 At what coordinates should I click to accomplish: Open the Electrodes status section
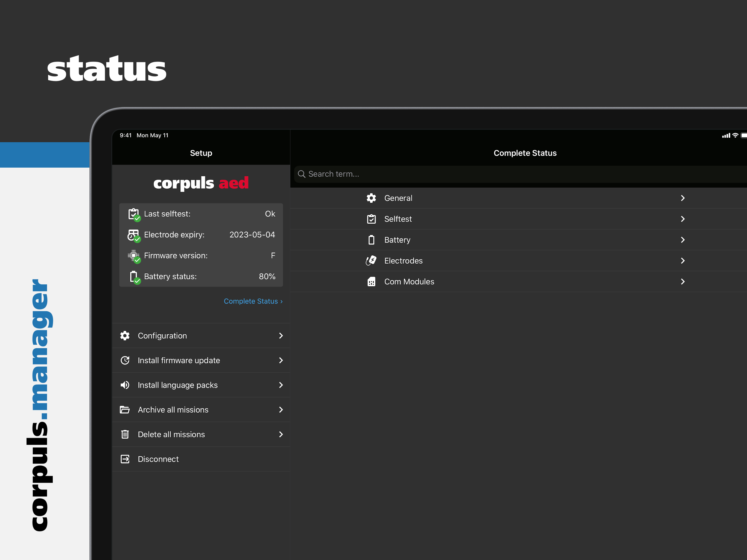click(x=519, y=261)
